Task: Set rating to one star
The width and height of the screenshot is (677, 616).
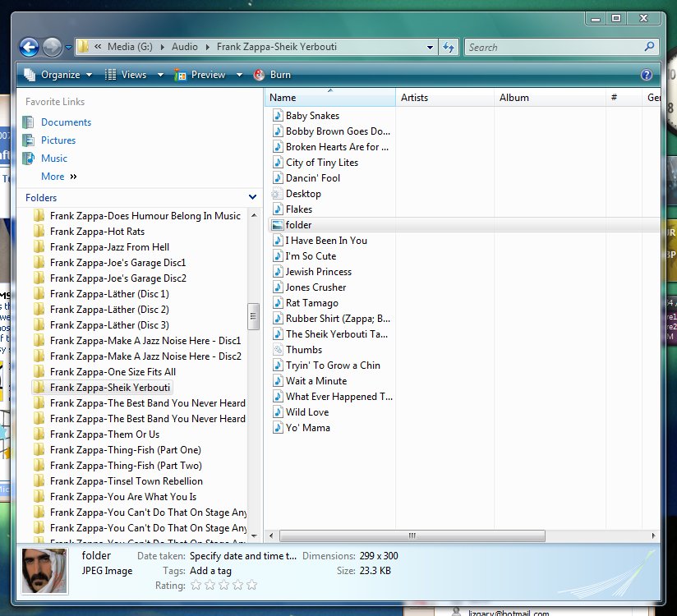Action: (x=196, y=586)
